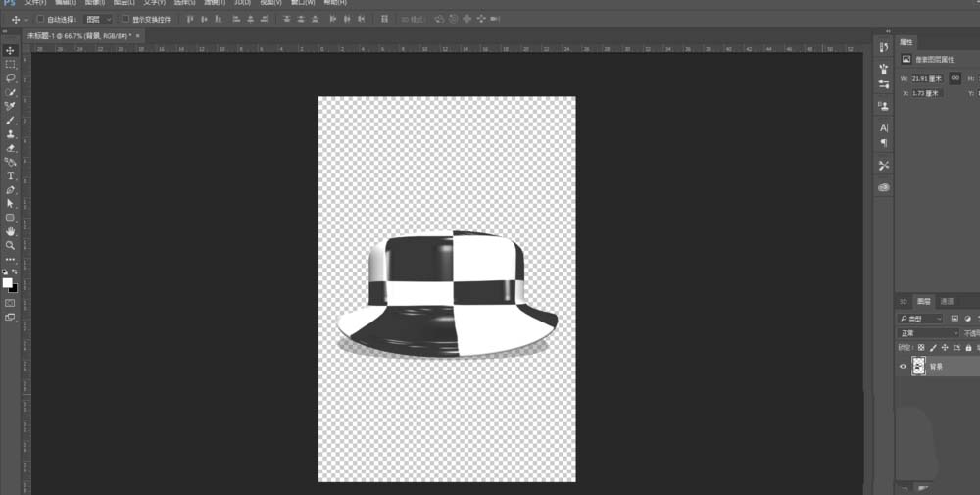Open the Creative Cloud Libraries panel icon
This screenshot has width=980, height=495.
click(x=884, y=187)
